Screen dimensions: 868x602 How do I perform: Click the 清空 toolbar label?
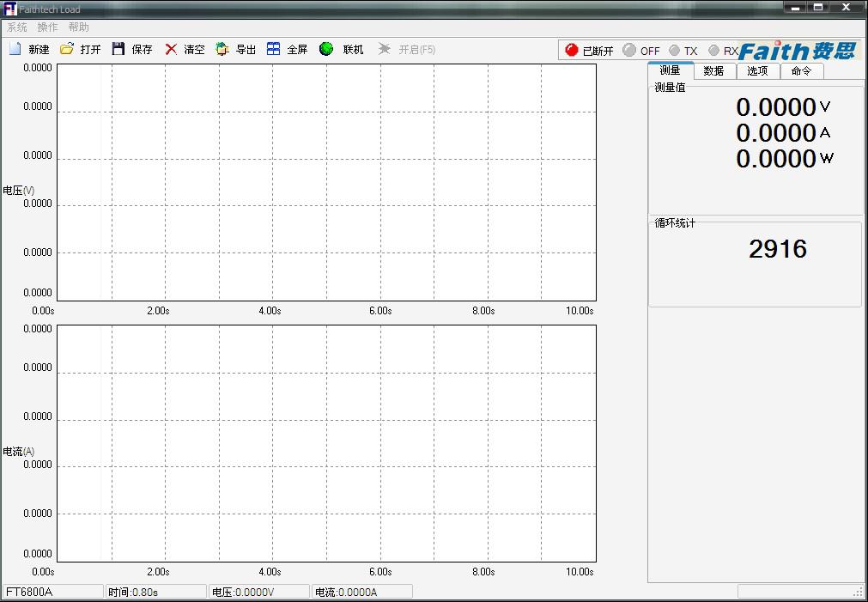[x=194, y=50]
